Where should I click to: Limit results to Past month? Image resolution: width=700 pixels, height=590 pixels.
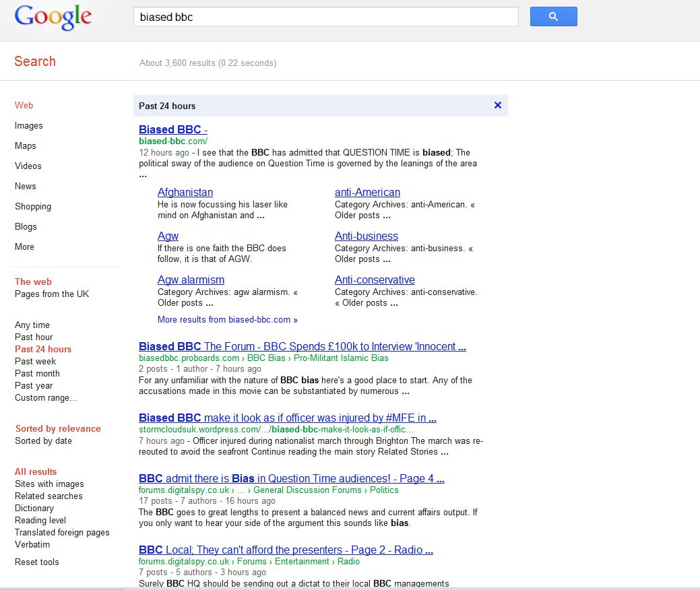pyautogui.click(x=37, y=373)
